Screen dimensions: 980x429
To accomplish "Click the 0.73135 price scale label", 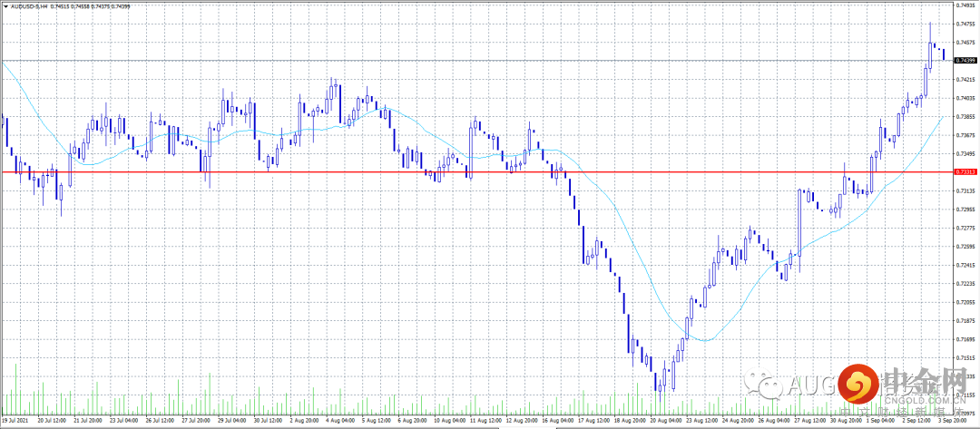I will pyautogui.click(x=965, y=191).
